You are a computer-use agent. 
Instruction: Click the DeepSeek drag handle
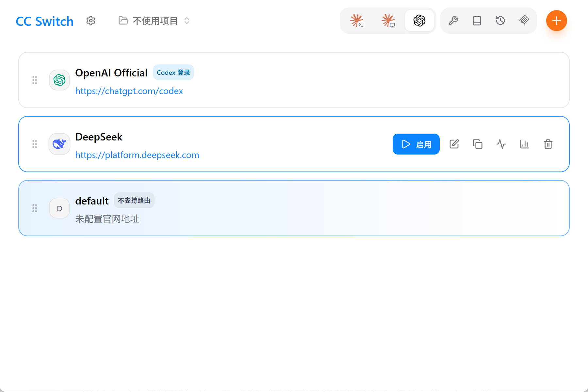[x=35, y=144]
